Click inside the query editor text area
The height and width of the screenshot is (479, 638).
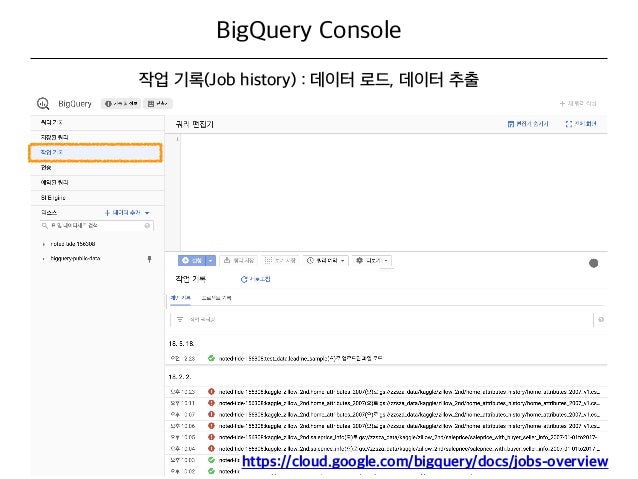tap(393, 192)
